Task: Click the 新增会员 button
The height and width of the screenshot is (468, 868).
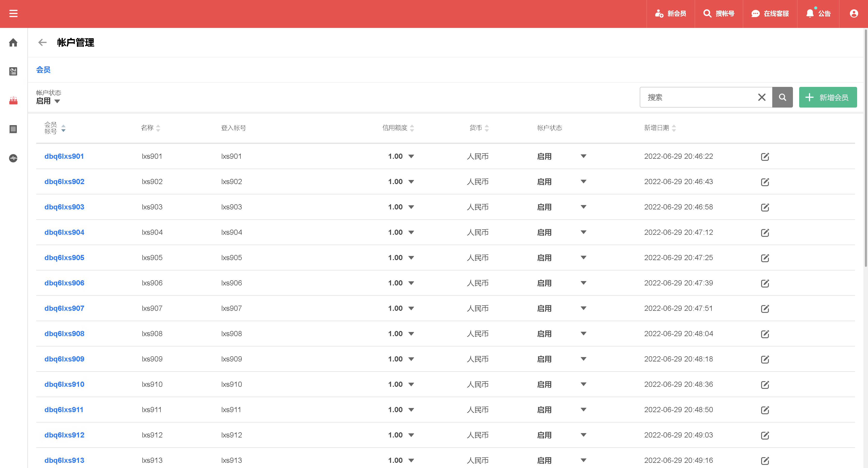Action: pos(828,97)
